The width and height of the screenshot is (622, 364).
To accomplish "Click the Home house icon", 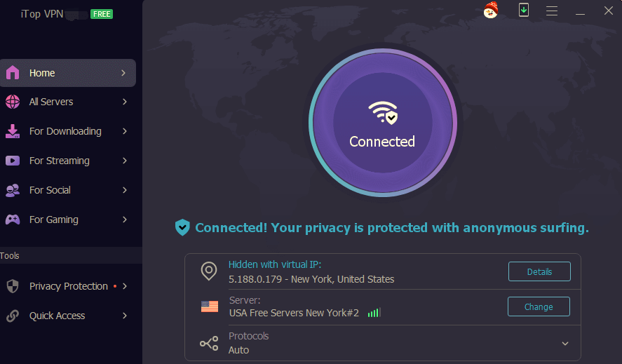I will pos(13,73).
